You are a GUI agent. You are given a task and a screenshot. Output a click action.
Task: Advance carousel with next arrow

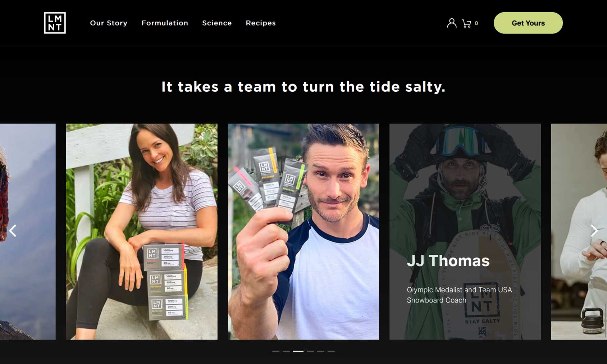pyautogui.click(x=594, y=231)
